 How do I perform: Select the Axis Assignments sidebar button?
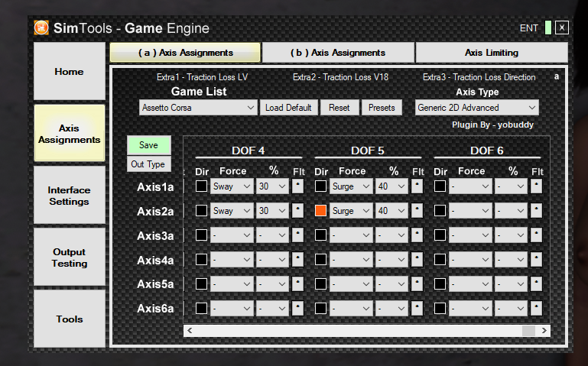tap(70, 134)
